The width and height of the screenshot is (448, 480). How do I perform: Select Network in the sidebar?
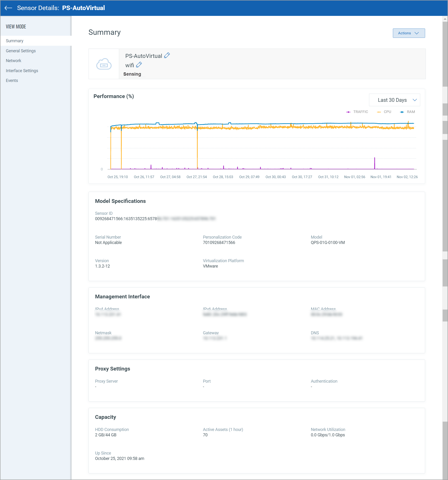click(x=14, y=61)
